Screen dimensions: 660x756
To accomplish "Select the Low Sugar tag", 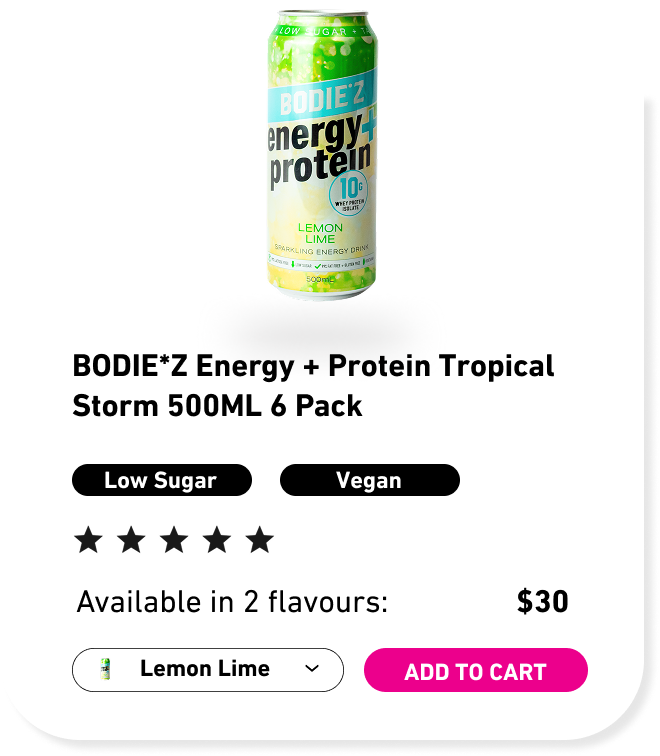I will [162, 480].
